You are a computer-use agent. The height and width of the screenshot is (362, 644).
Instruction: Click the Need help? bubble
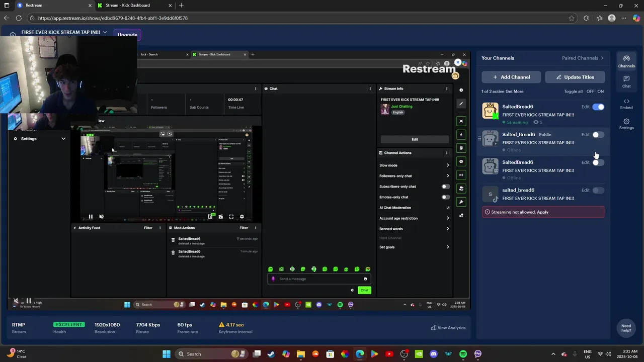coord(626,328)
